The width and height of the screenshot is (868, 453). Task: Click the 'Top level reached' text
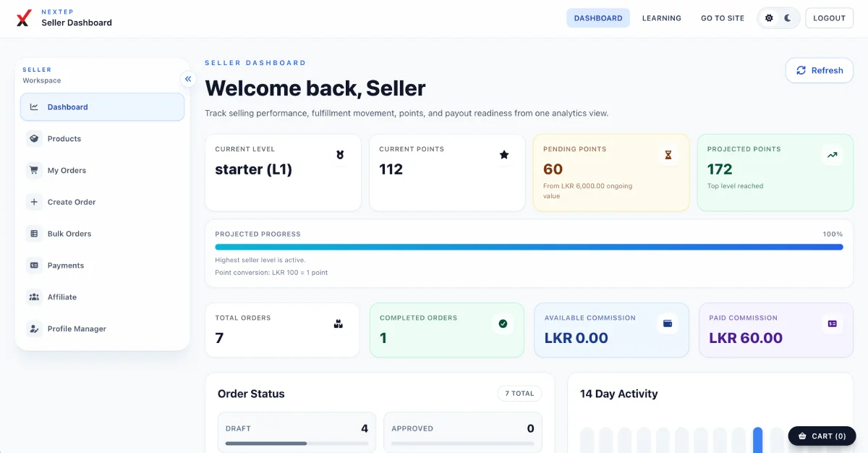[735, 186]
